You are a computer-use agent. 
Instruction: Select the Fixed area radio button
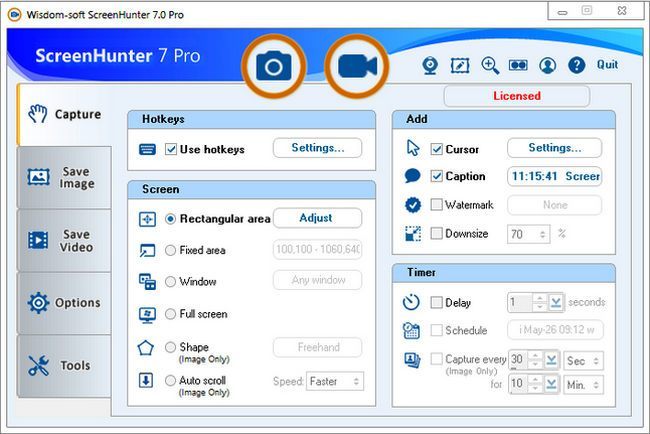[170, 250]
